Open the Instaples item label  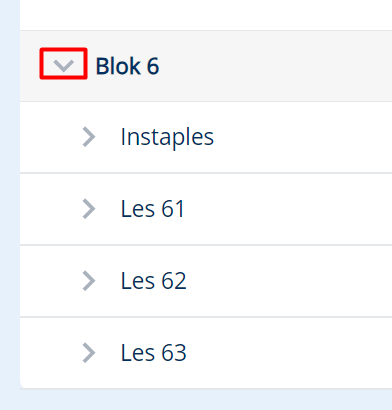coord(167,137)
